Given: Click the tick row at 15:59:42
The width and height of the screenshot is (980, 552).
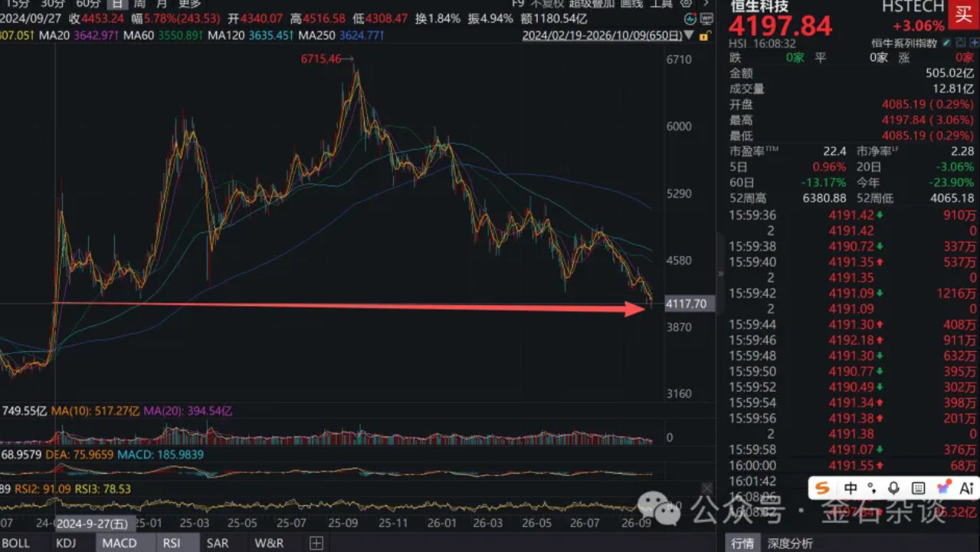Looking at the screenshot, I should pos(853,294).
